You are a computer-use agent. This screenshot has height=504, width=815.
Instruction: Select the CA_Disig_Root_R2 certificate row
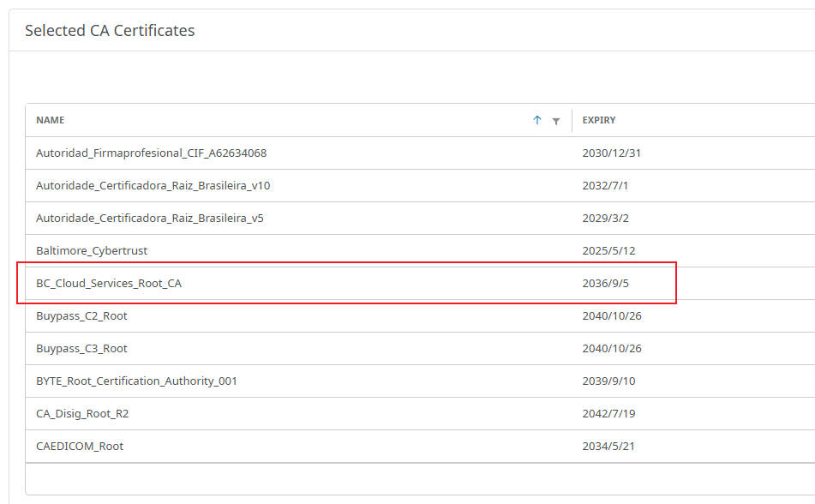coord(420,413)
